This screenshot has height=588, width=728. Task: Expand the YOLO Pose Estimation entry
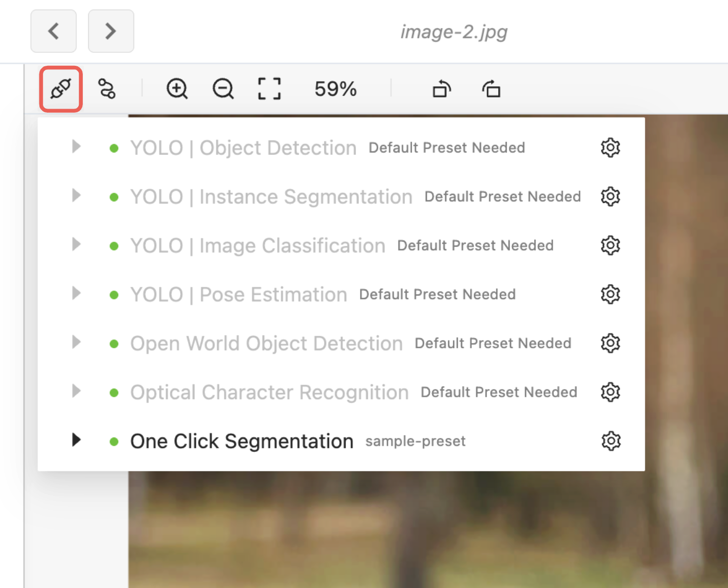click(x=76, y=293)
